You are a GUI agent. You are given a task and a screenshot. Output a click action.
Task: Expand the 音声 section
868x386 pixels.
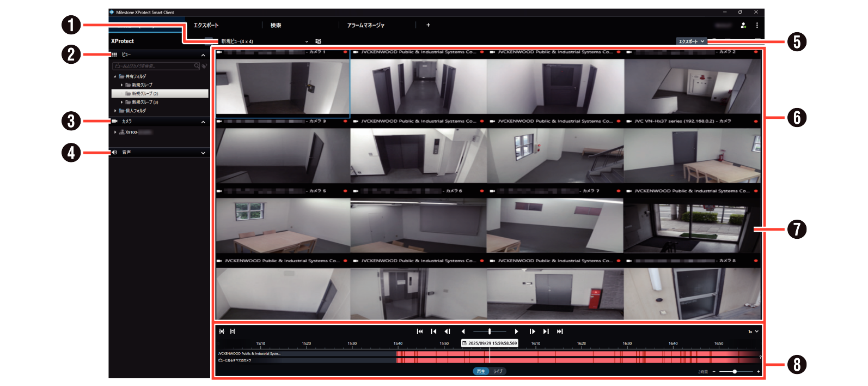pos(203,153)
